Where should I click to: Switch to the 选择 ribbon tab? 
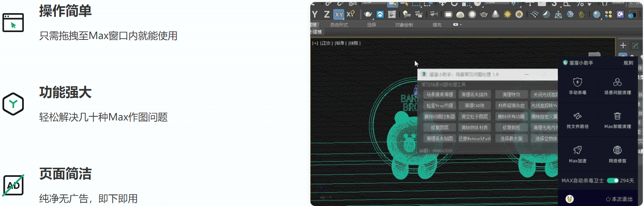coord(371,25)
